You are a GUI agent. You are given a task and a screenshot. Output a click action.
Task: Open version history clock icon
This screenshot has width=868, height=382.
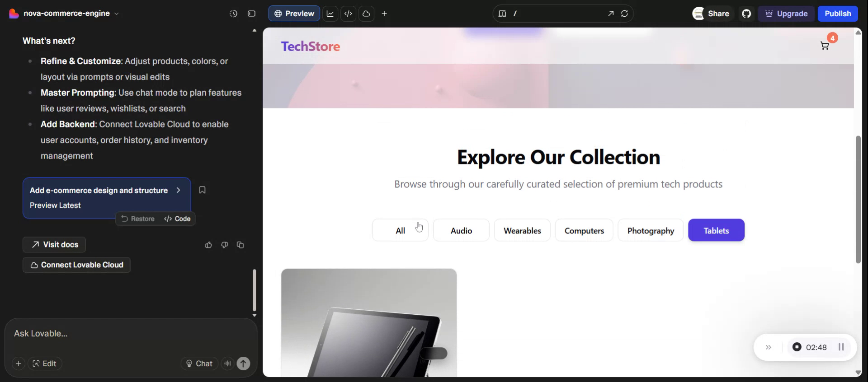tap(233, 14)
